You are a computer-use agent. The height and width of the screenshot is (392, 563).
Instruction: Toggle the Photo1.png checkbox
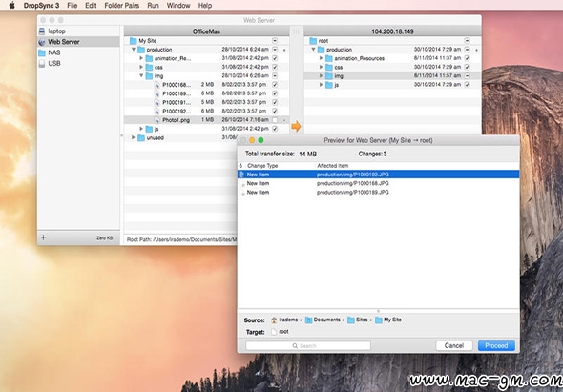(x=275, y=120)
